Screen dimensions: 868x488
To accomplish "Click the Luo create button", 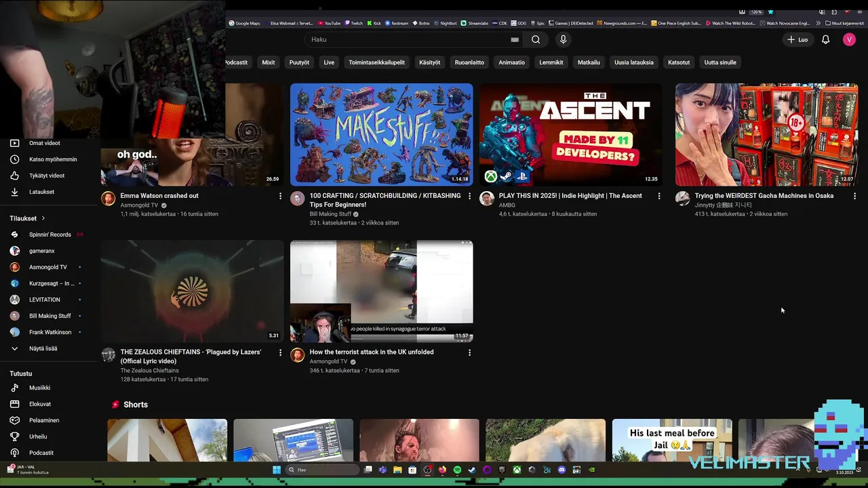I will pyautogui.click(x=797, y=39).
